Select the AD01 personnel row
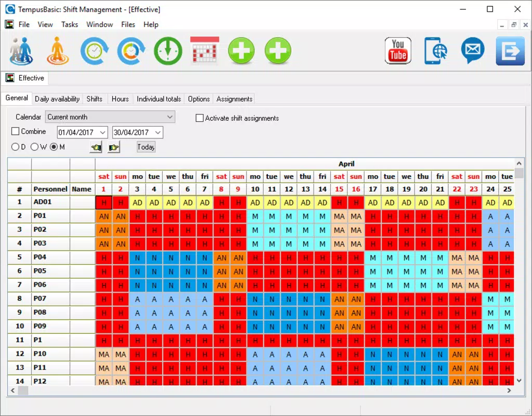The image size is (532, 416). tap(51, 202)
